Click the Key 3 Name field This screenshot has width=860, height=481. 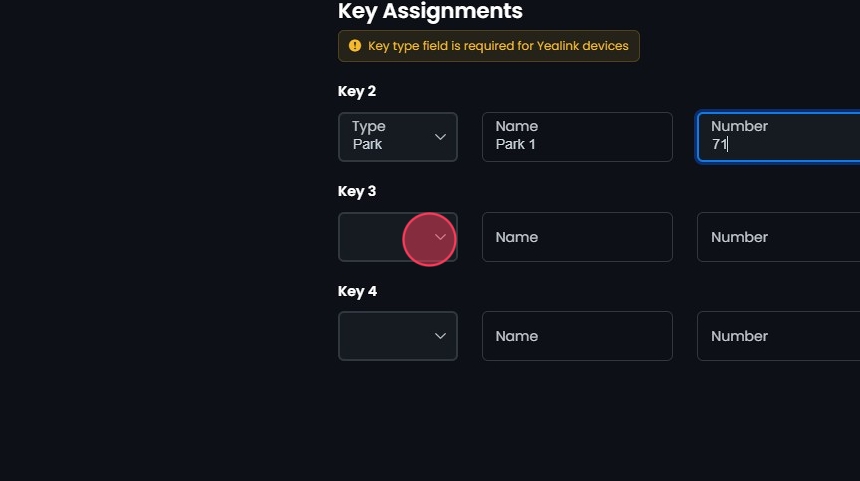(x=577, y=237)
